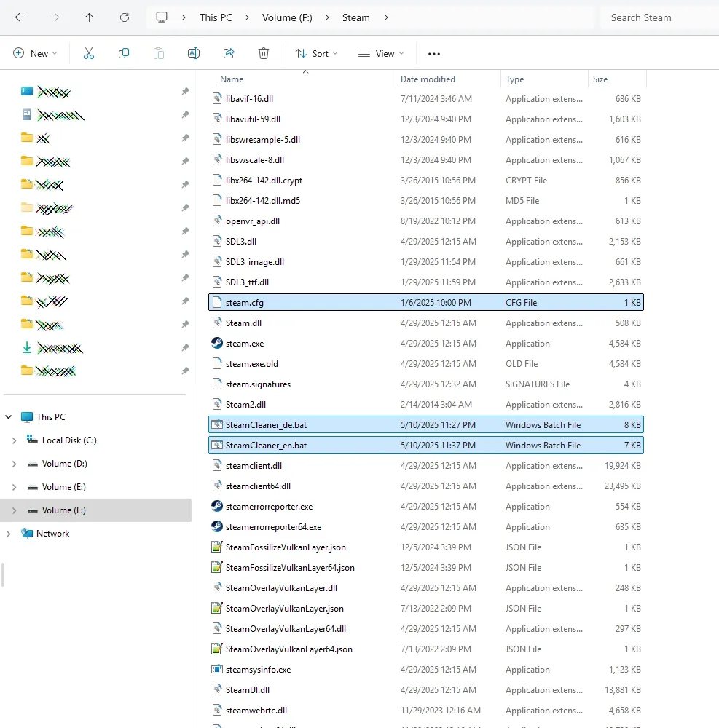The width and height of the screenshot is (719, 728).
Task: Expand chevron after Steam in address bar
Action: point(386,17)
